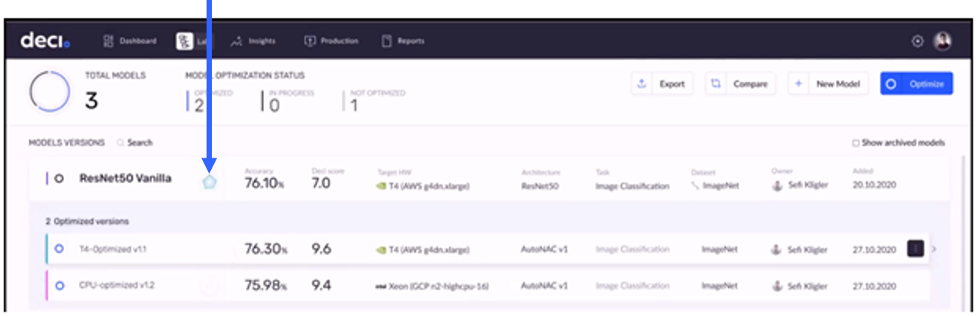Click the Export button
The height and width of the screenshot is (316, 980).
tap(662, 84)
